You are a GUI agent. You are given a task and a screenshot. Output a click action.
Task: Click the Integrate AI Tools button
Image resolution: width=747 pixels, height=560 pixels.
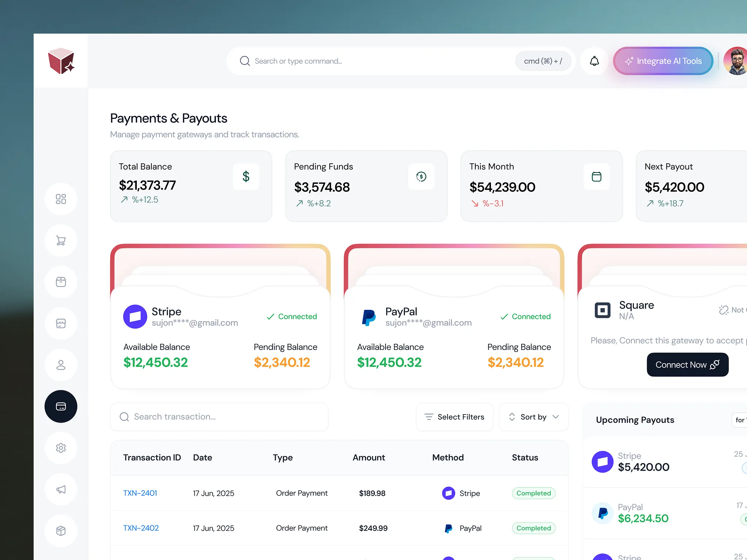[663, 61]
